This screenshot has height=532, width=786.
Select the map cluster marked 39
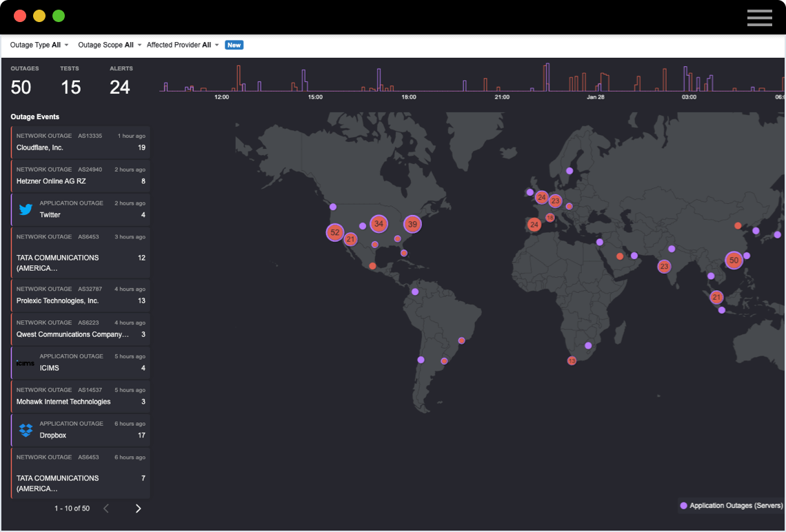pos(412,224)
